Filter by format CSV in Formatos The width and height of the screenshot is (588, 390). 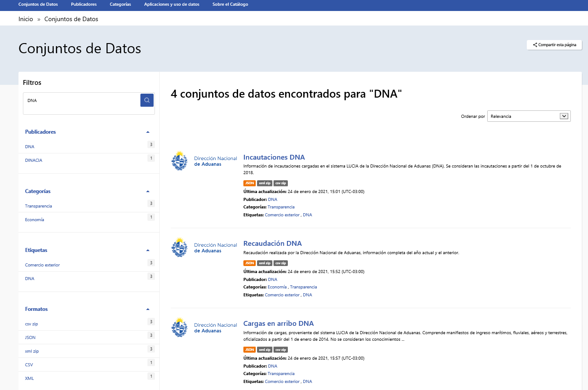[29, 365]
